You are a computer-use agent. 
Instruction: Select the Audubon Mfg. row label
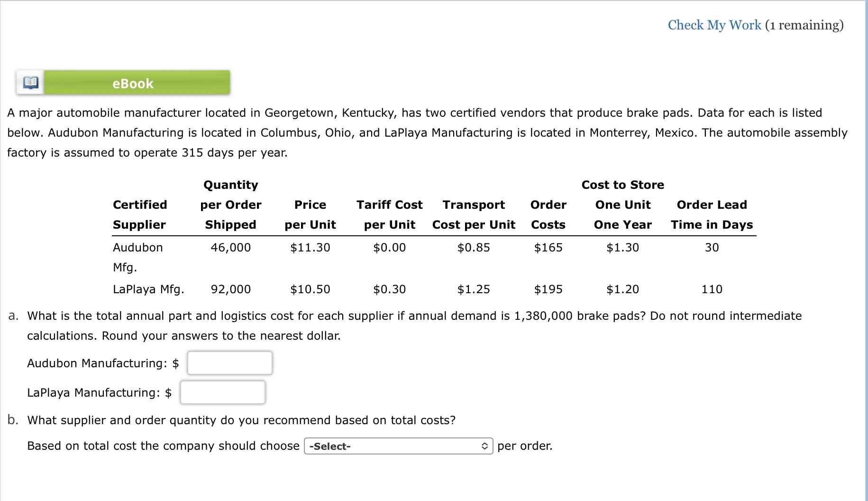138,257
